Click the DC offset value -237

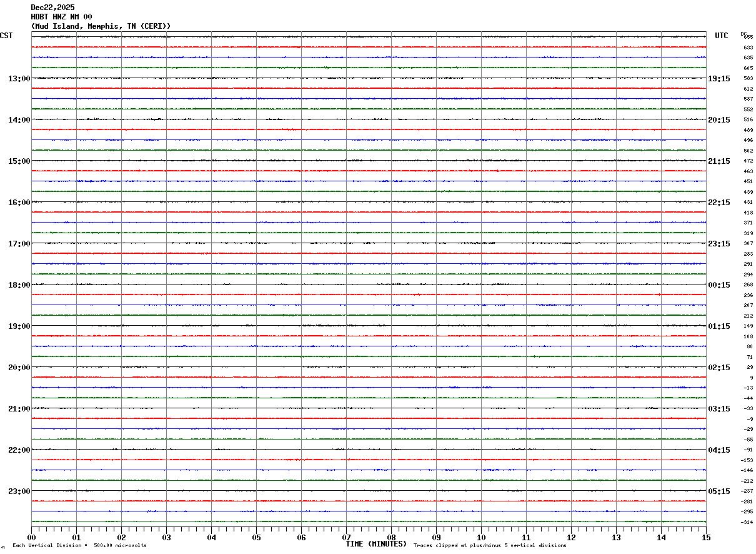pos(747,491)
